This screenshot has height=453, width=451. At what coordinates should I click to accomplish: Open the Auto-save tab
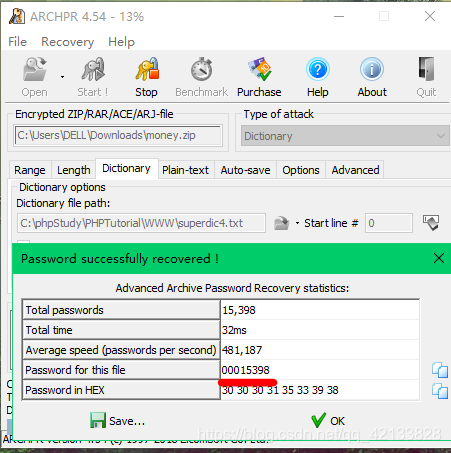pos(245,170)
